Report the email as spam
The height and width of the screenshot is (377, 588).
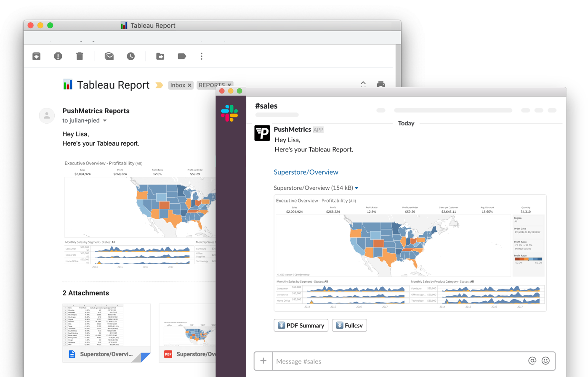pos(58,56)
